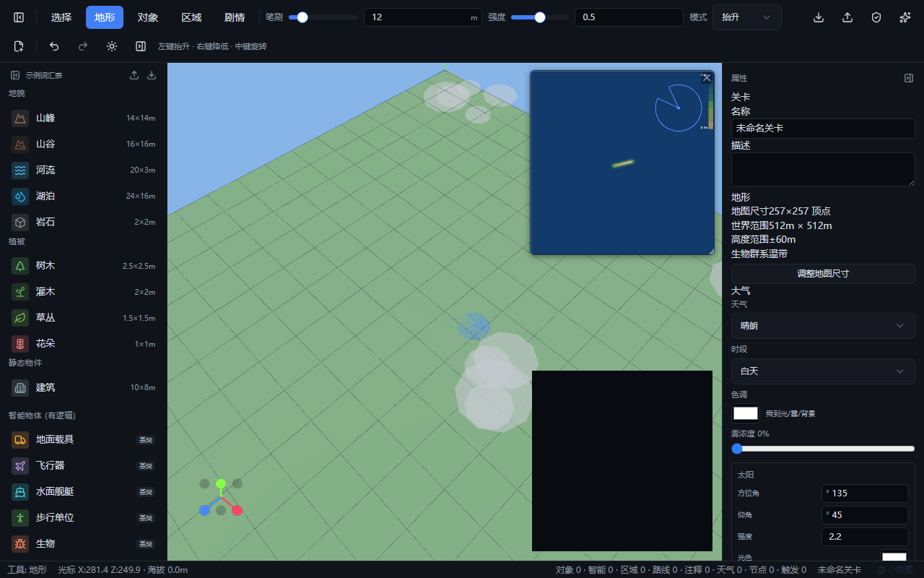Collapse the 属性 properties panel
Image resolution: width=924 pixels, height=578 pixels.
coord(909,78)
